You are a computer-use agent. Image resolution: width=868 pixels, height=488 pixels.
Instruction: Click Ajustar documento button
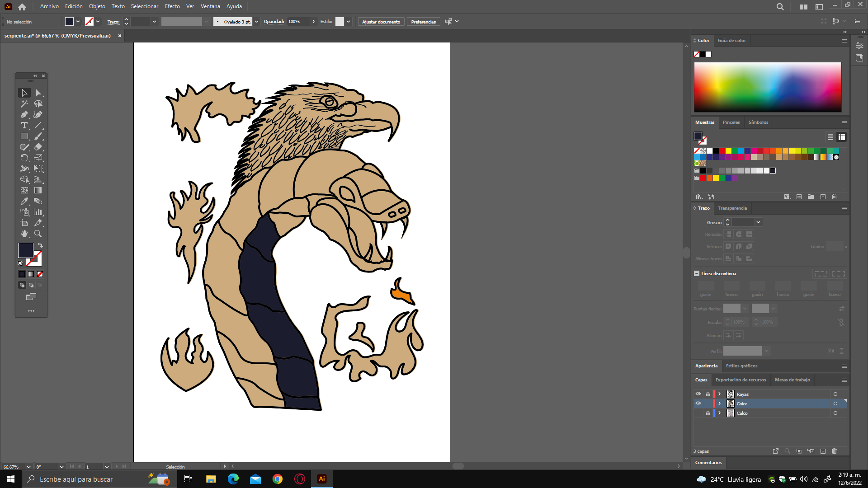pos(381,22)
